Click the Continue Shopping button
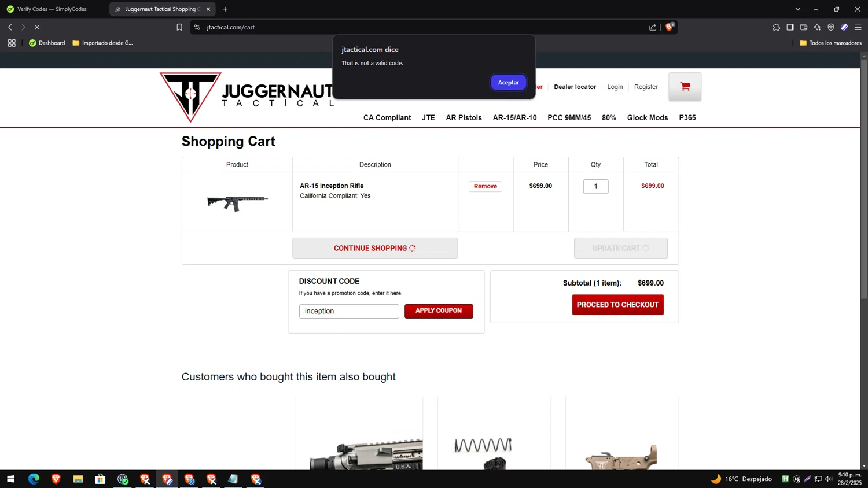Screen dimensions: 868x488 tap(375, 248)
